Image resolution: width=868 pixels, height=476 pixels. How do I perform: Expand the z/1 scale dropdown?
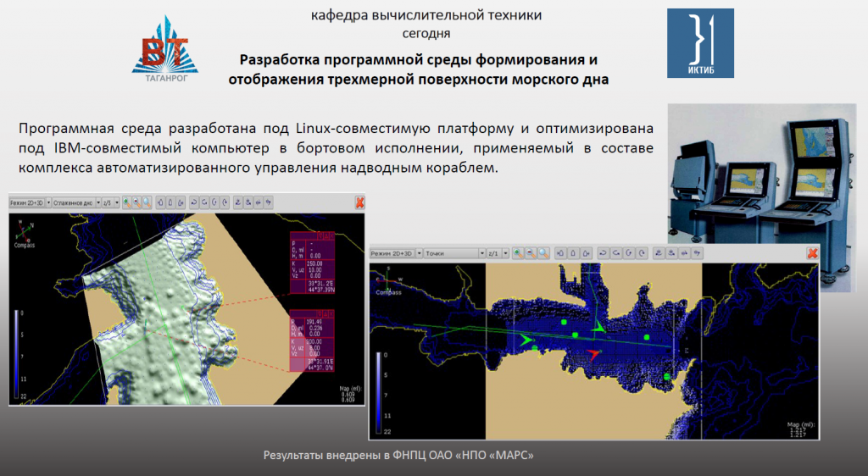[x=505, y=253]
